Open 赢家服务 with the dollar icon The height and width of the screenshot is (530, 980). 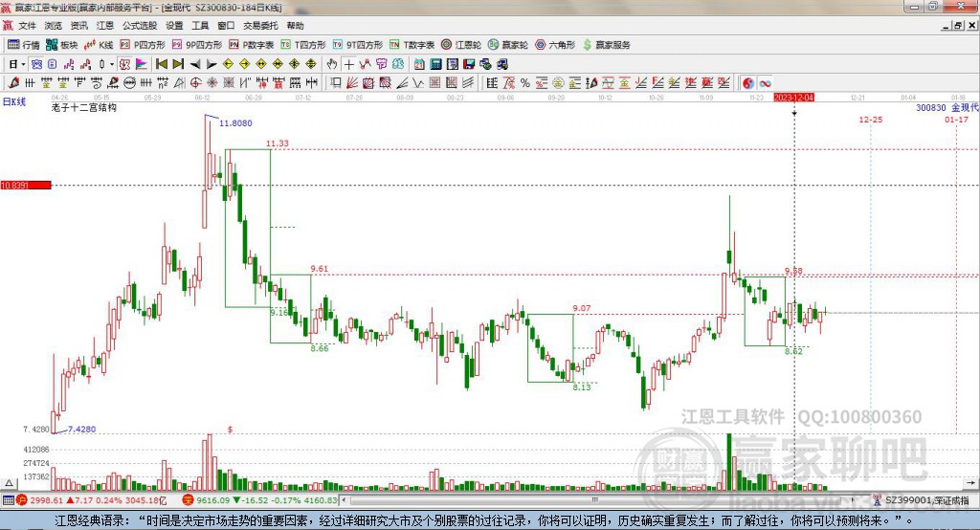coord(606,45)
